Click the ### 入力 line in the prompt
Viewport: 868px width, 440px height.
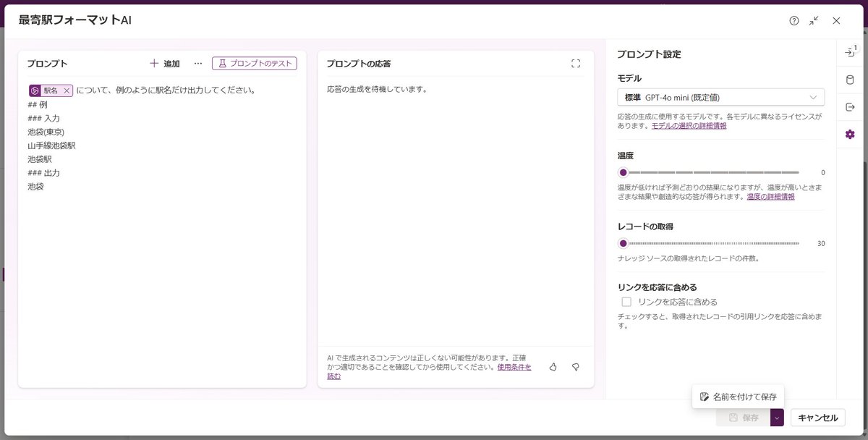[x=43, y=118]
